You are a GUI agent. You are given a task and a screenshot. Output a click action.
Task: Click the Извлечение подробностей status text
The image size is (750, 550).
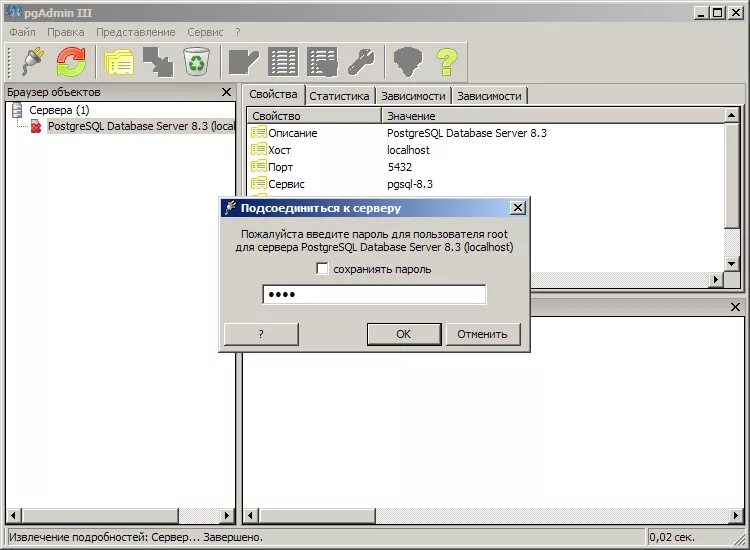(x=135, y=537)
